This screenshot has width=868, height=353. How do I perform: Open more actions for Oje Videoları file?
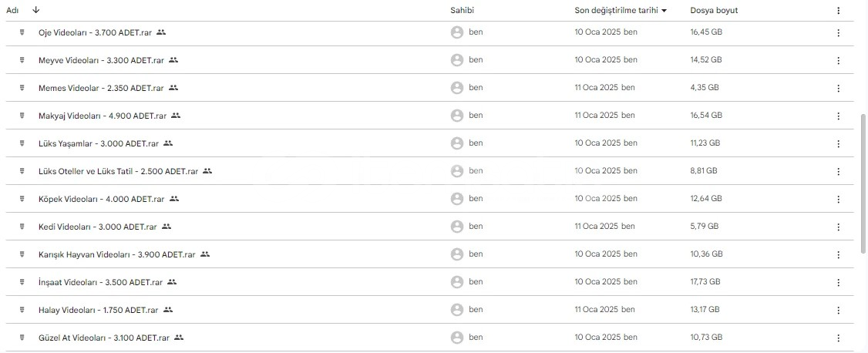(x=838, y=32)
